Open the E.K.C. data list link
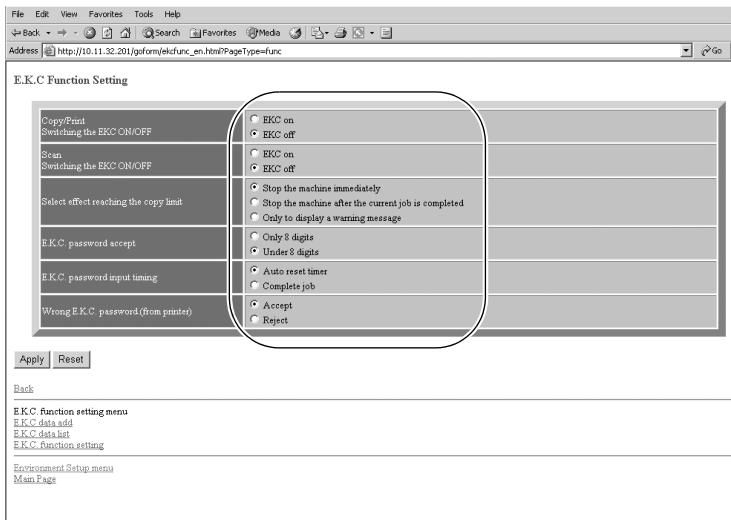The width and height of the screenshot is (731, 520). [x=41, y=434]
